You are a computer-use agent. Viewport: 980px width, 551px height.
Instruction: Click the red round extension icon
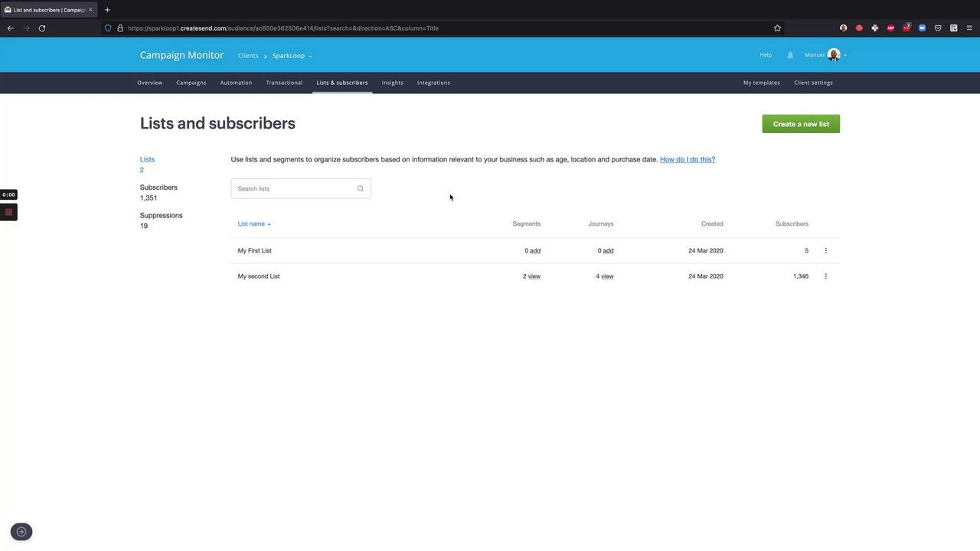859,28
